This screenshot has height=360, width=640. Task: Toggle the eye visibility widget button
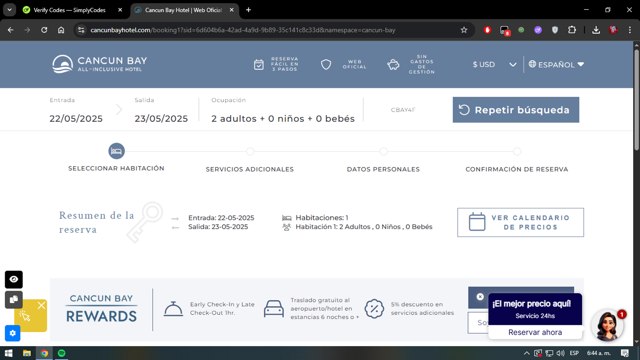coord(13,280)
